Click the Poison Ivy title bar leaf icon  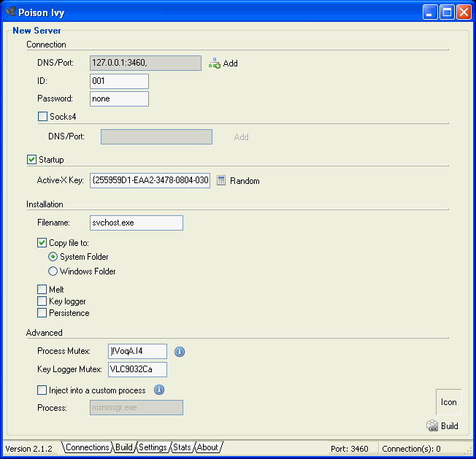10,11
